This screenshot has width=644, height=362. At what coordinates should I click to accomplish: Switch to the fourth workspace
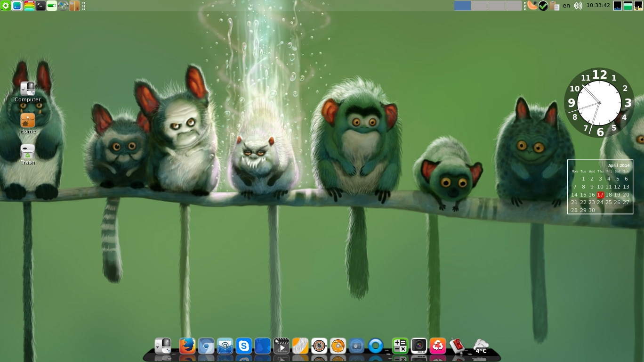(x=513, y=6)
